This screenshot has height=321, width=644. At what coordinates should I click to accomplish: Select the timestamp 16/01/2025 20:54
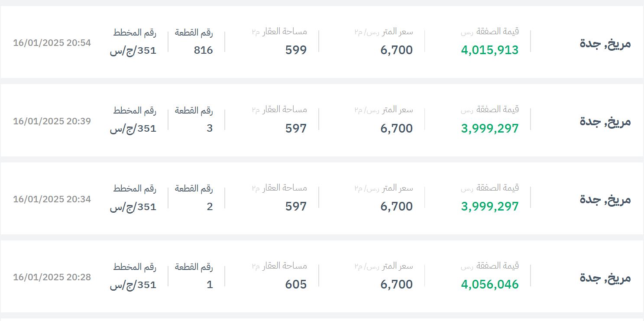point(52,43)
